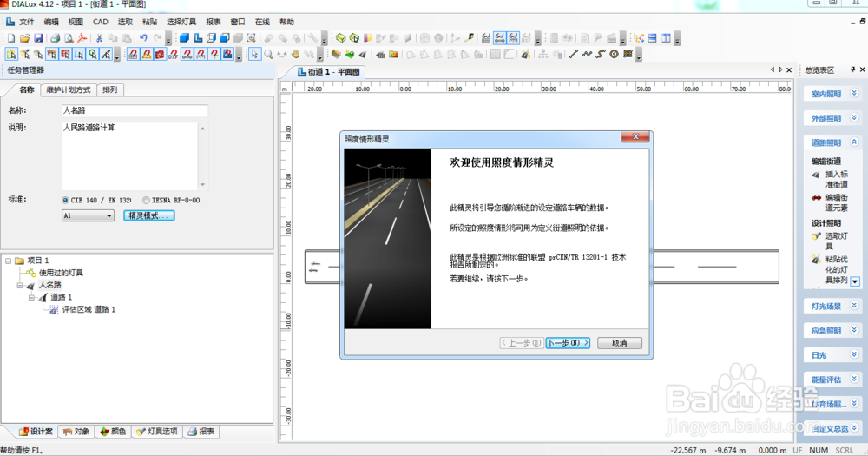Open the floor plan view L icon
The width and height of the screenshot is (868, 456).
tap(198, 37)
